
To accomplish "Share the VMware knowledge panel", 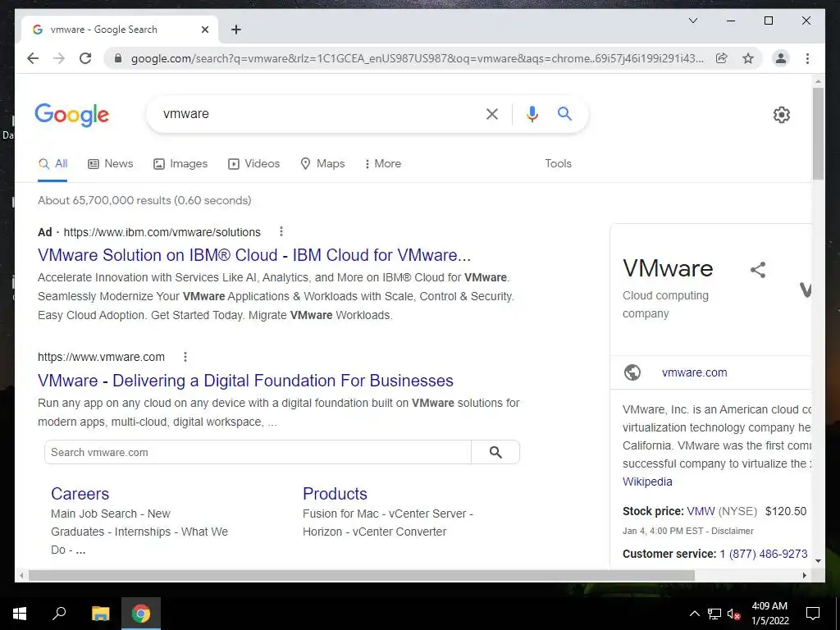I will (757, 269).
